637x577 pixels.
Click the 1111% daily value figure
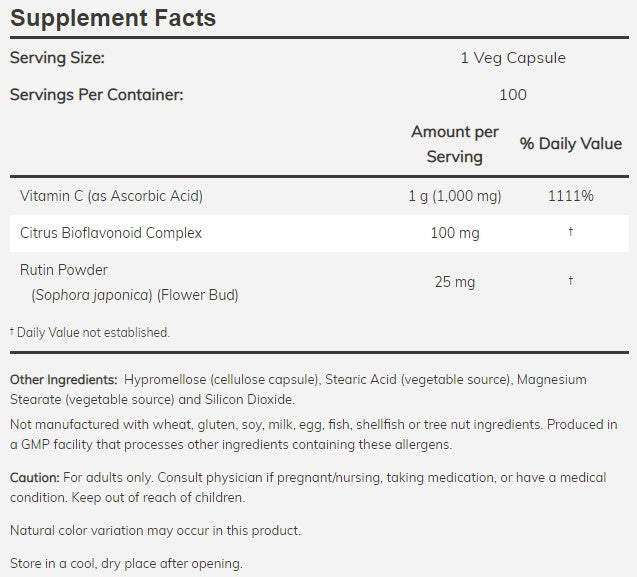point(570,195)
